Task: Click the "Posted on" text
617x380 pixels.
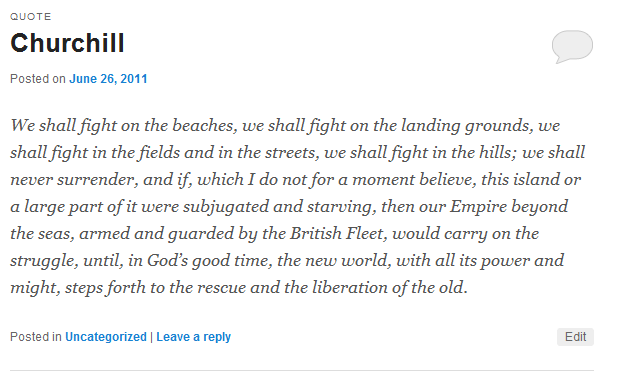Action: pos(38,79)
